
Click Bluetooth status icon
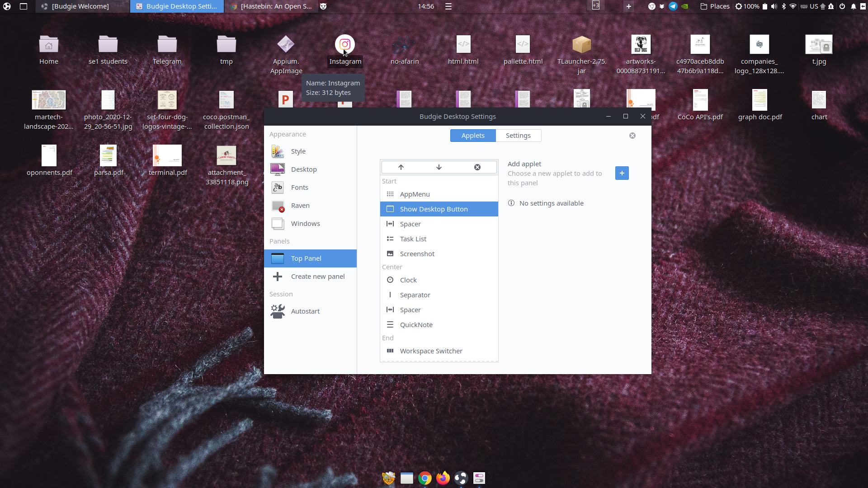(784, 6)
